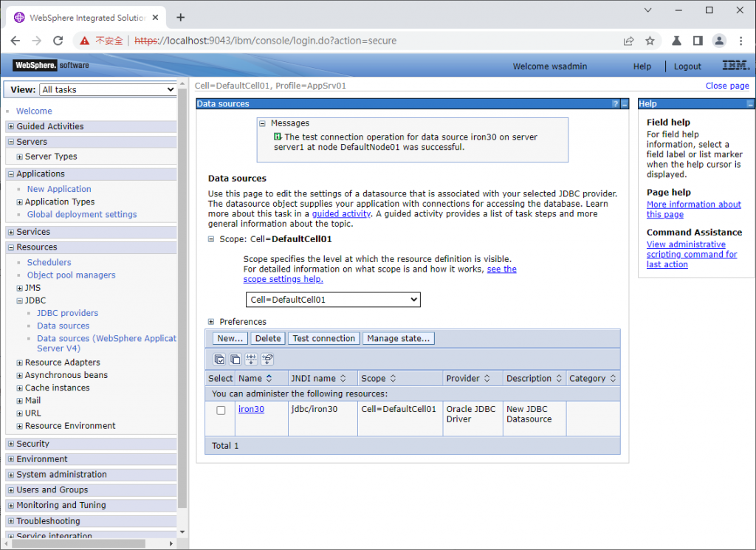This screenshot has height=550, width=756.
Task: Expand the Security navigation group
Action: [x=10, y=444]
